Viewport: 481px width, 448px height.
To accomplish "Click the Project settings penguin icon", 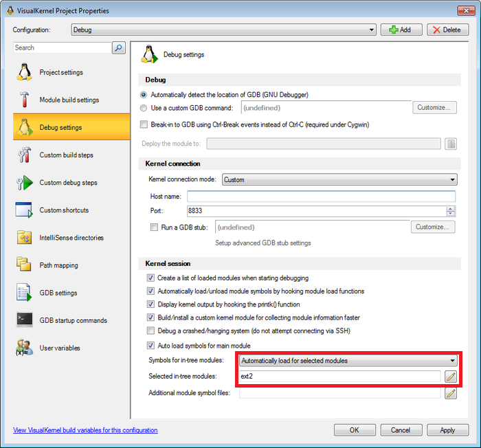I will pyautogui.click(x=24, y=72).
